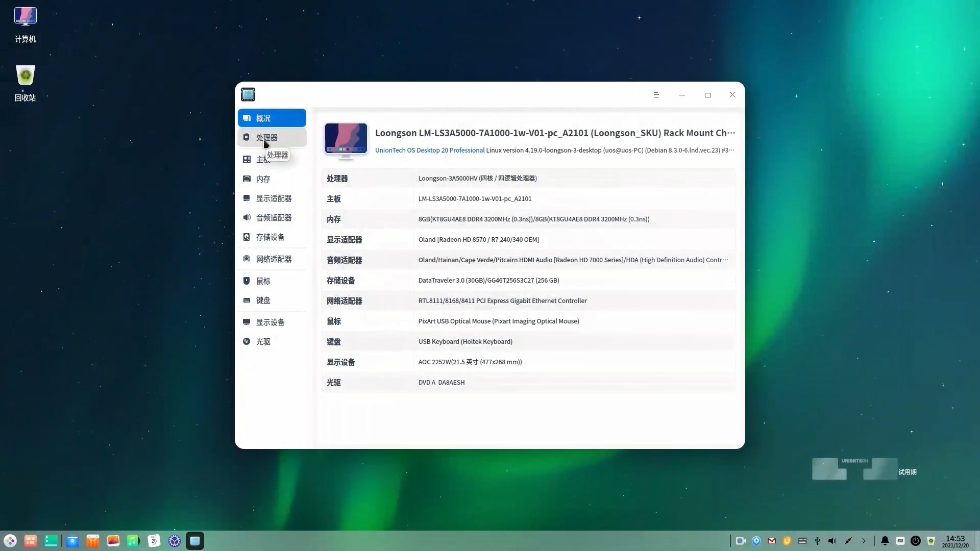
Task: Click the keyboard layout tray icon
Action: pos(802,541)
